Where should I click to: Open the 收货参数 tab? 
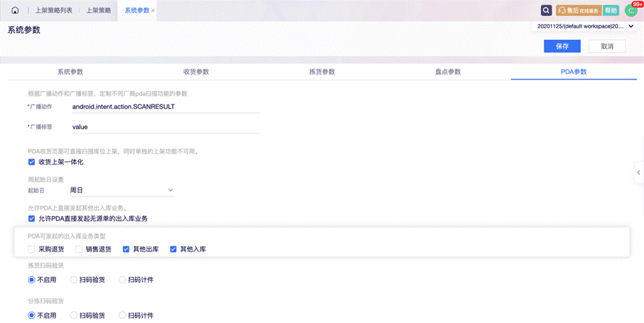click(x=196, y=72)
